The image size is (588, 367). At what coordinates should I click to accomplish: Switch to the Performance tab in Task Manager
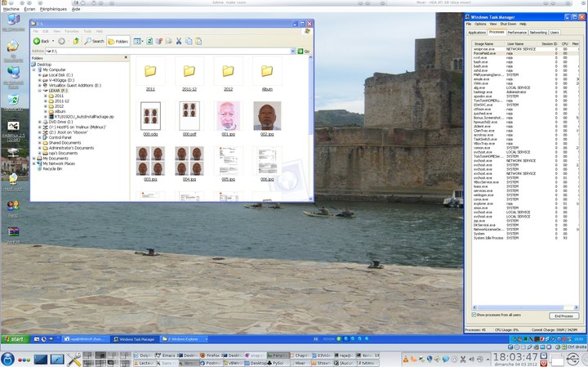point(517,33)
